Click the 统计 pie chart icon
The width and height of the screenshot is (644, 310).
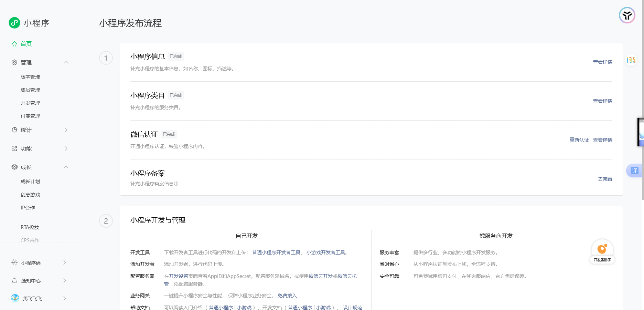coord(14,130)
